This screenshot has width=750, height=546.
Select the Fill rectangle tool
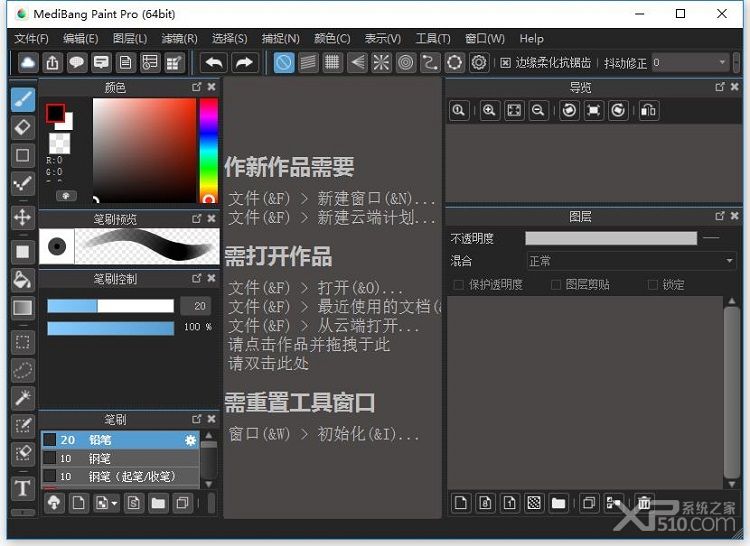[x=23, y=252]
